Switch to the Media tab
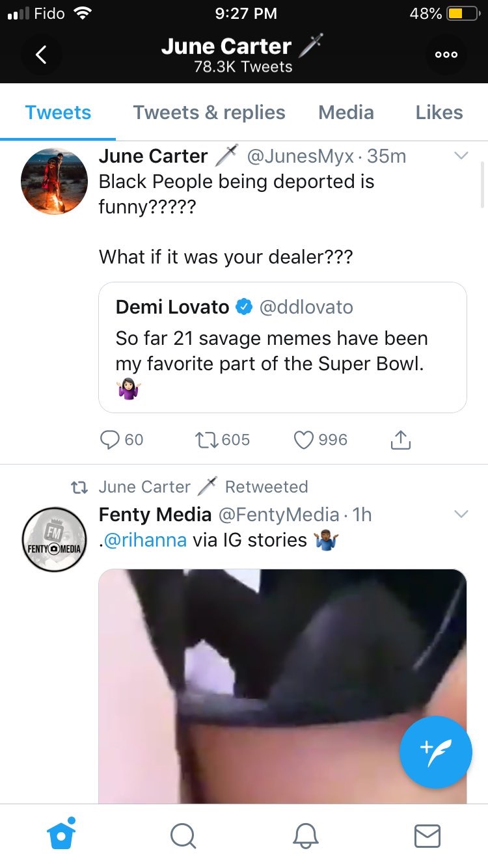488x868 pixels. click(x=346, y=113)
